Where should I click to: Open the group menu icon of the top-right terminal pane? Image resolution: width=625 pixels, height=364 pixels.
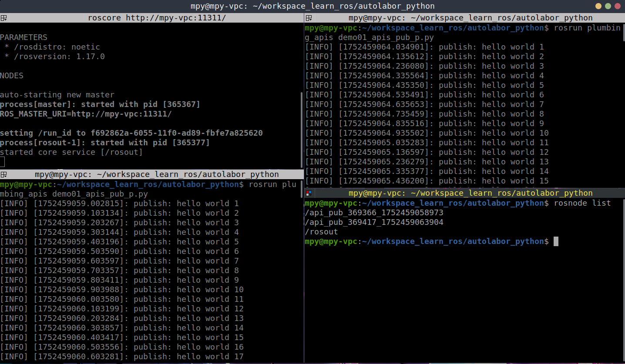tap(309, 18)
